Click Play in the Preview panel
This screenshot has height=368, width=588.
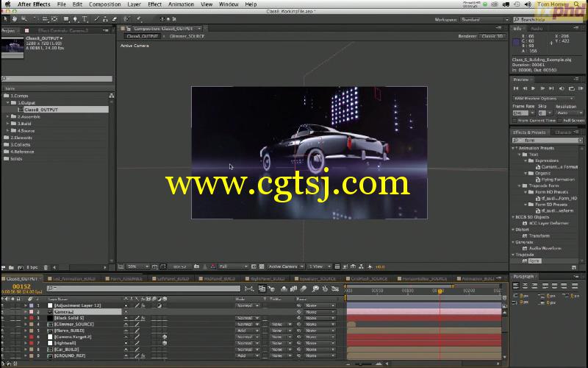(x=534, y=88)
